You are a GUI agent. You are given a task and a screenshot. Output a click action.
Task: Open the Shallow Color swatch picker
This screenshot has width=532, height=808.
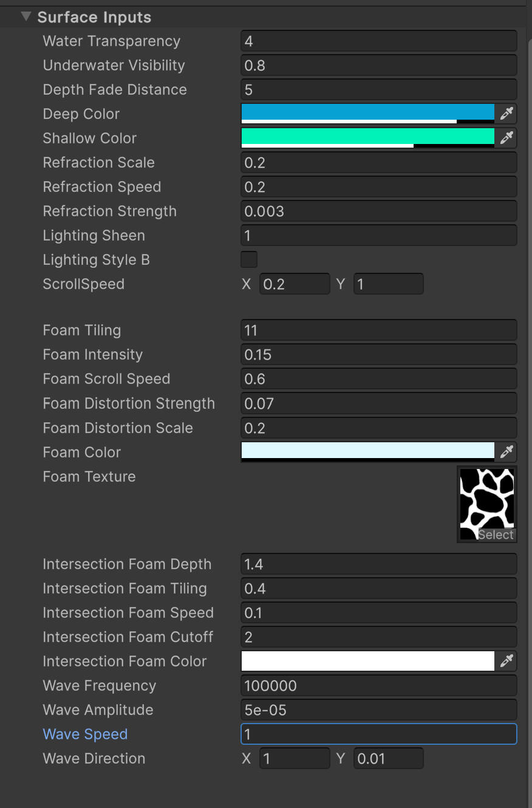click(367, 137)
